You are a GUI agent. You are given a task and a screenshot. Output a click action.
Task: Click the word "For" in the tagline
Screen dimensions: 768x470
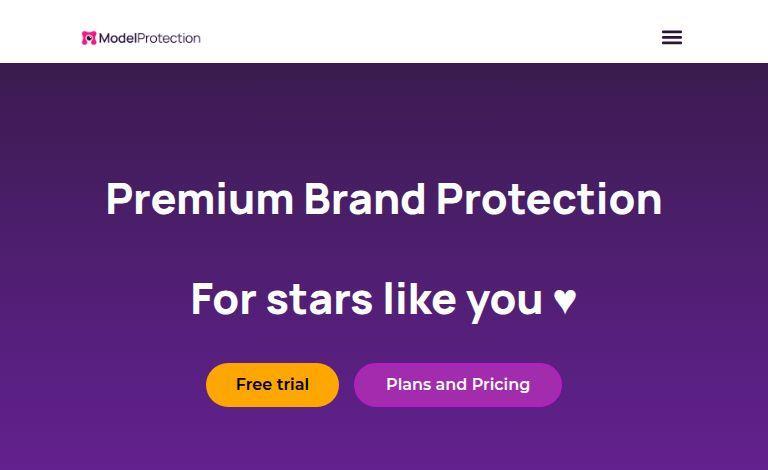223,299
